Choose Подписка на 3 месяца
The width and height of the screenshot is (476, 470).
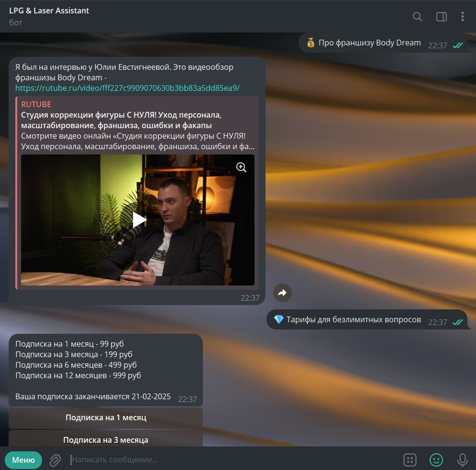click(106, 439)
